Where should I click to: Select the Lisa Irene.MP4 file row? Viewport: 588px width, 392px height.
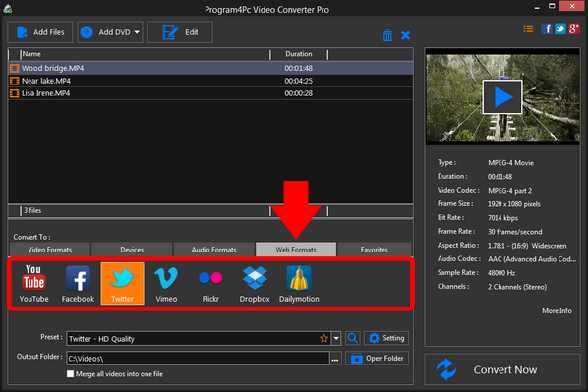tap(210, 93)
